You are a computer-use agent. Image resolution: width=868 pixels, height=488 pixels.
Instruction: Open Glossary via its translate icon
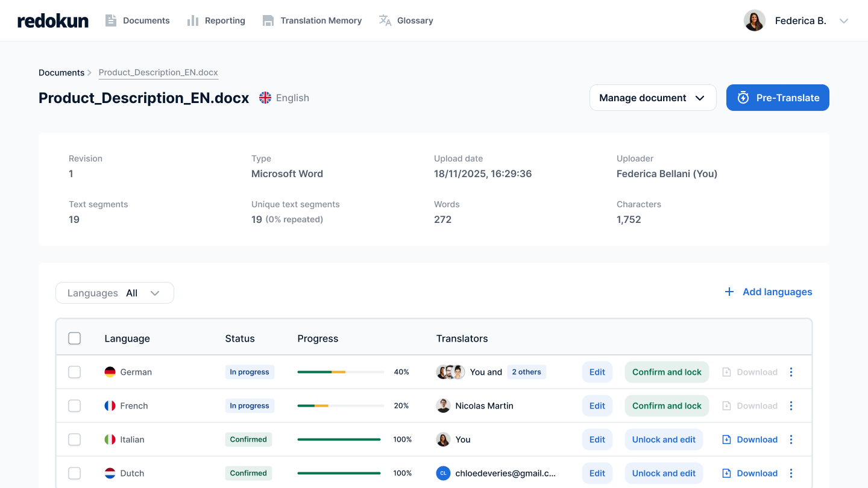[384, 20]
